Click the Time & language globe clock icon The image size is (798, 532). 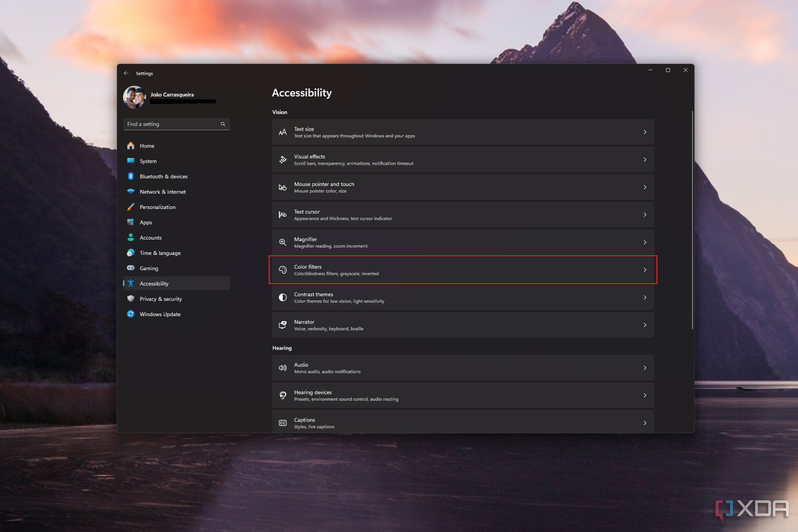(x=131, y=253)
